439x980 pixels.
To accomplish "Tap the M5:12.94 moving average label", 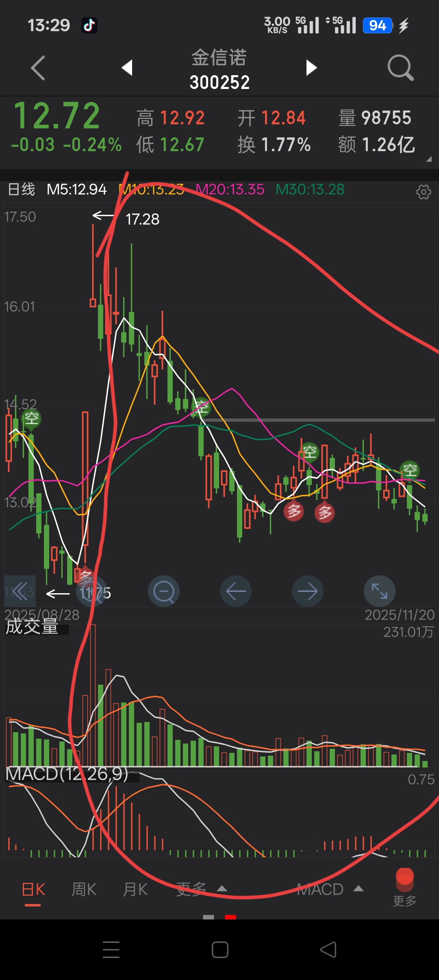I will (77, 189).
